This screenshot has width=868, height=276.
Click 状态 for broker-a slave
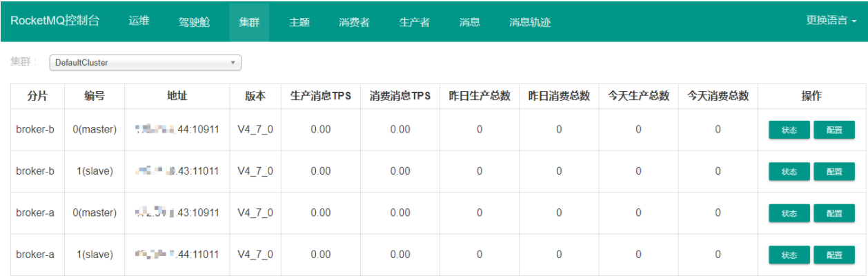(789, 255)
